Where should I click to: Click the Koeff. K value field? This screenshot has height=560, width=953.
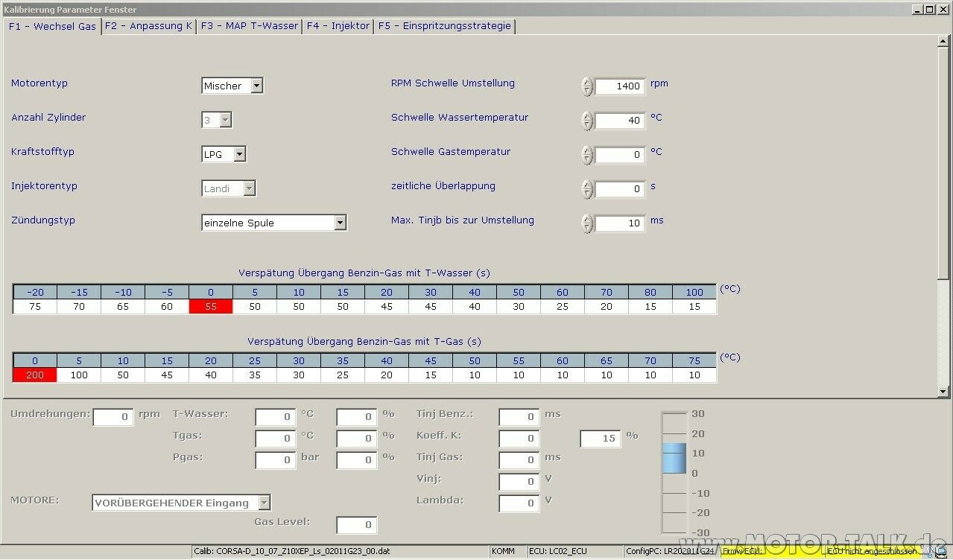point(519,439)
